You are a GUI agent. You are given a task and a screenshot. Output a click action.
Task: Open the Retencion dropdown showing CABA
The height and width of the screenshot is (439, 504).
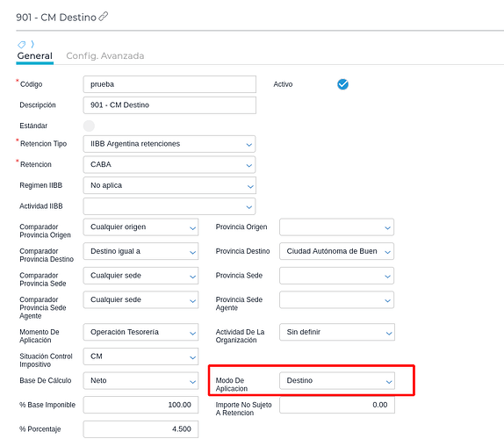coord(169,164)
